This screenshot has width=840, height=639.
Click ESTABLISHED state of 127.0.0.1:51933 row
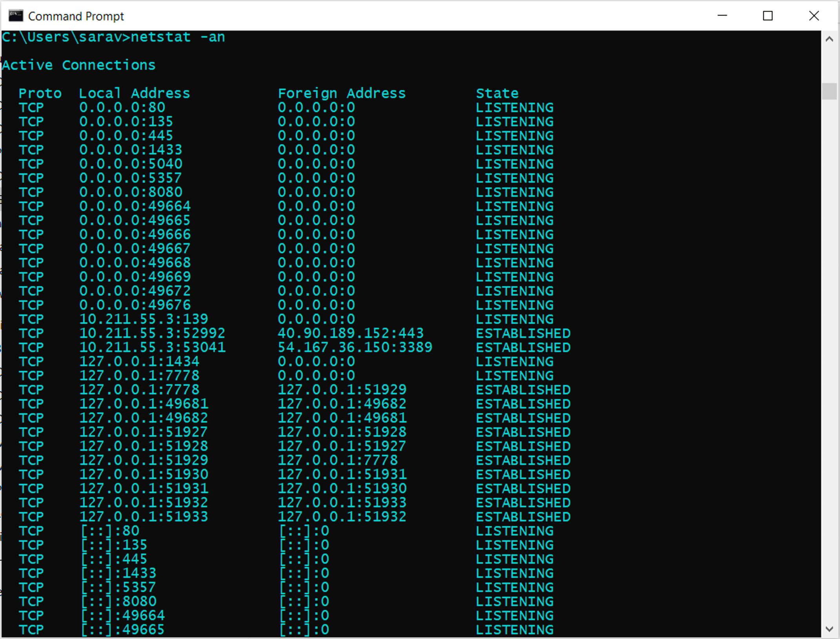523,517
